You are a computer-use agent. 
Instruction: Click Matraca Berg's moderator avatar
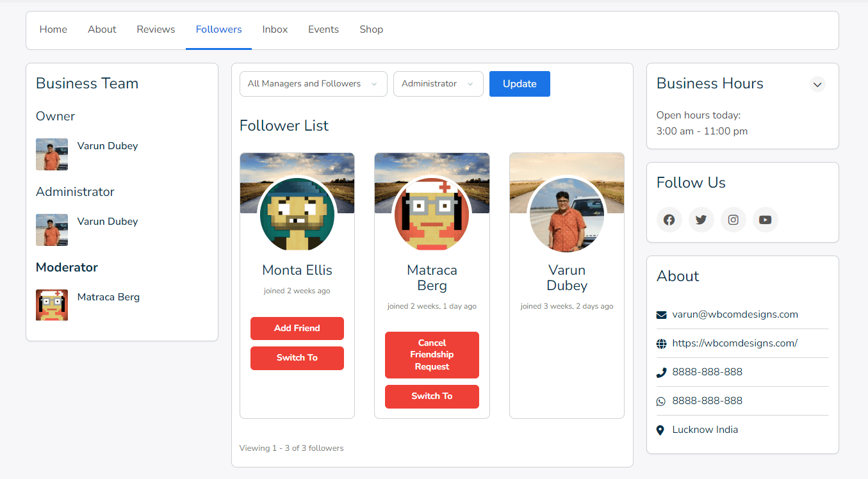tap(52, 305)
